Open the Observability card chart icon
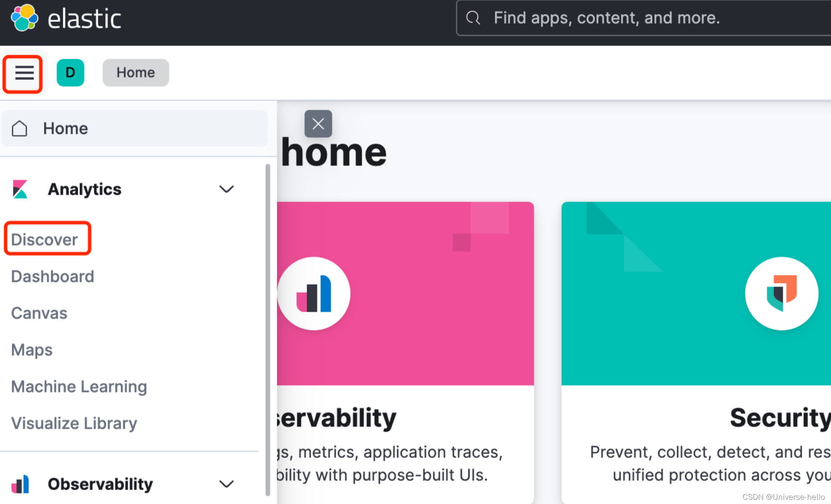 [314, 293]
